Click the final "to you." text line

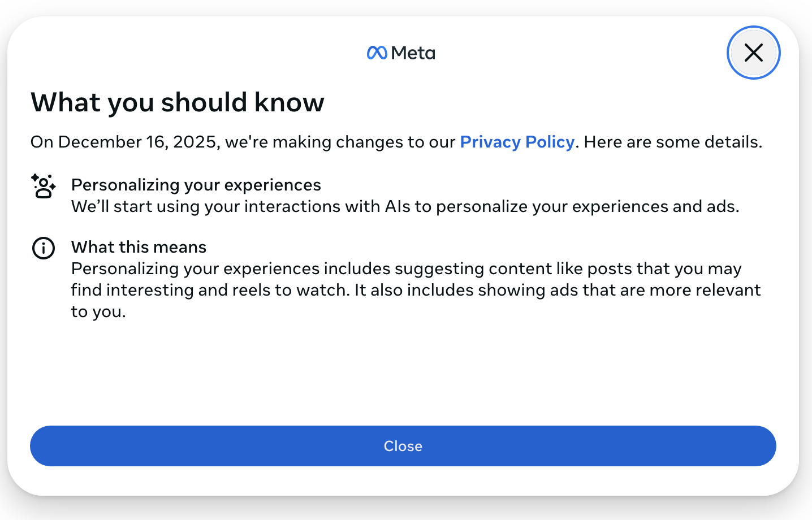[x=98, y=311]
